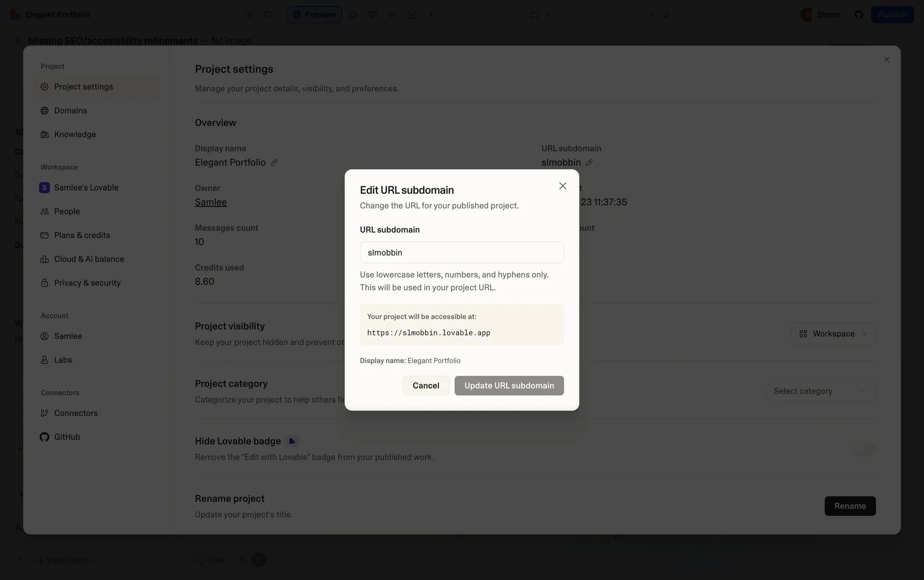Click the design palette icon in toolbar
Viewport: 924px width, 580px height.
372,14
